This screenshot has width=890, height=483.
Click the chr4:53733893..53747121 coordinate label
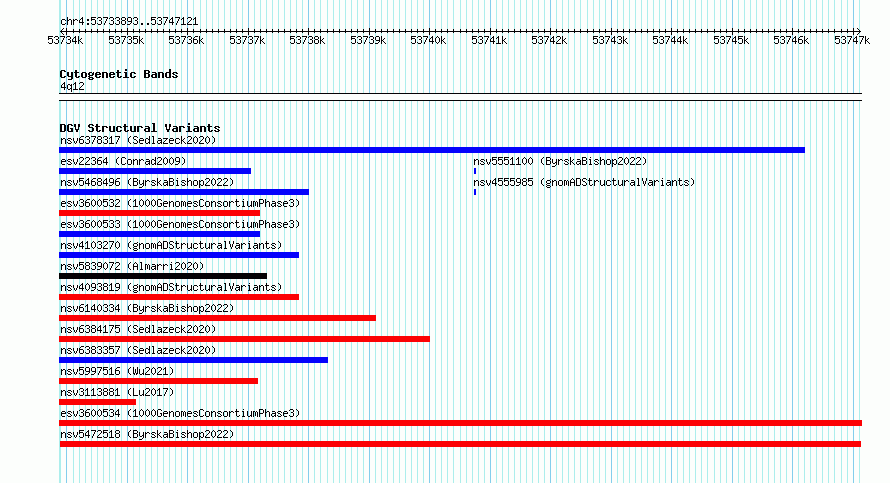(129, 22)
